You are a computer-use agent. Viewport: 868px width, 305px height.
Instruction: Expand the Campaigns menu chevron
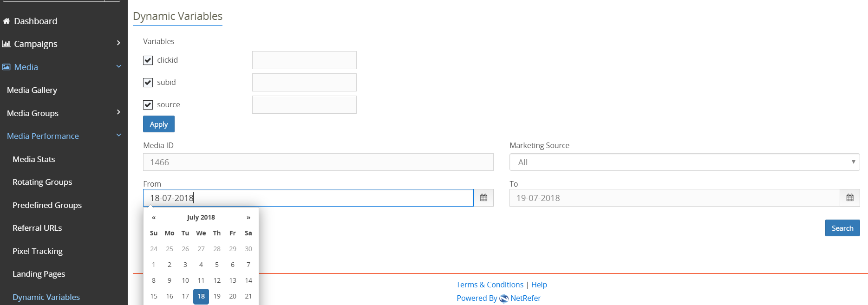click(118, 43)
